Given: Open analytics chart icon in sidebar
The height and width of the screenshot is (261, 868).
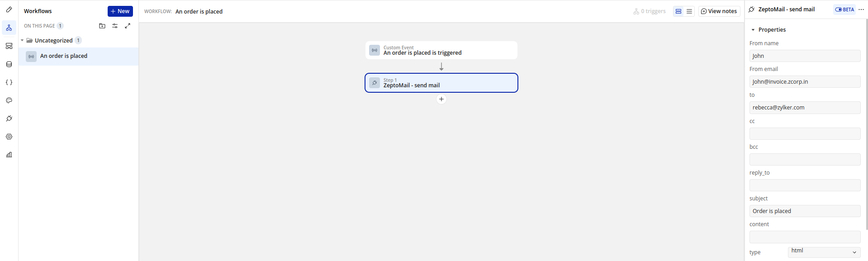Looking at the screenshot, I should tap(9, 155).
